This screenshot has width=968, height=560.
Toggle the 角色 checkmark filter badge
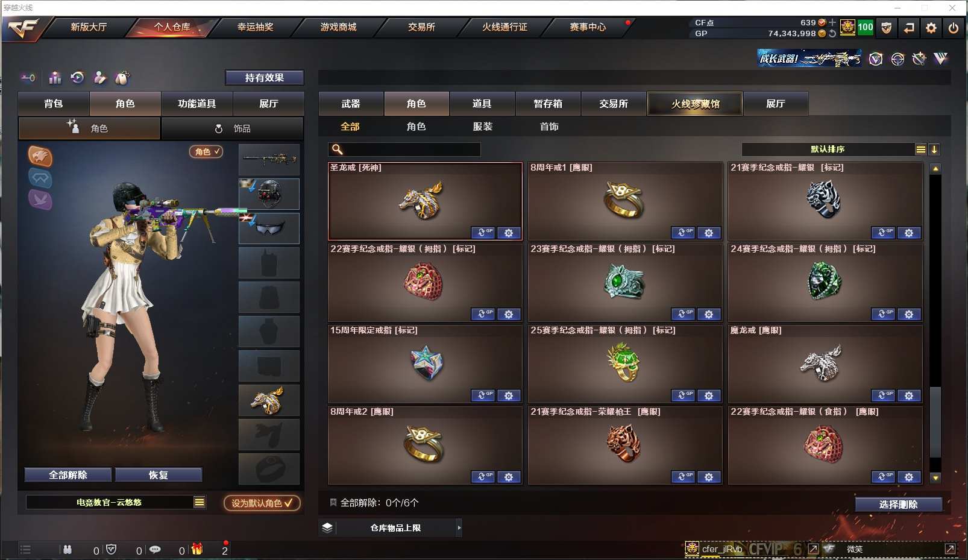coord(206,152)
